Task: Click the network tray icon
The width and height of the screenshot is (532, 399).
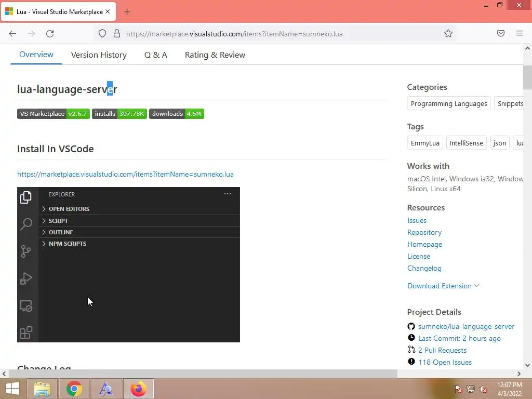Action: tap(471, 389)
